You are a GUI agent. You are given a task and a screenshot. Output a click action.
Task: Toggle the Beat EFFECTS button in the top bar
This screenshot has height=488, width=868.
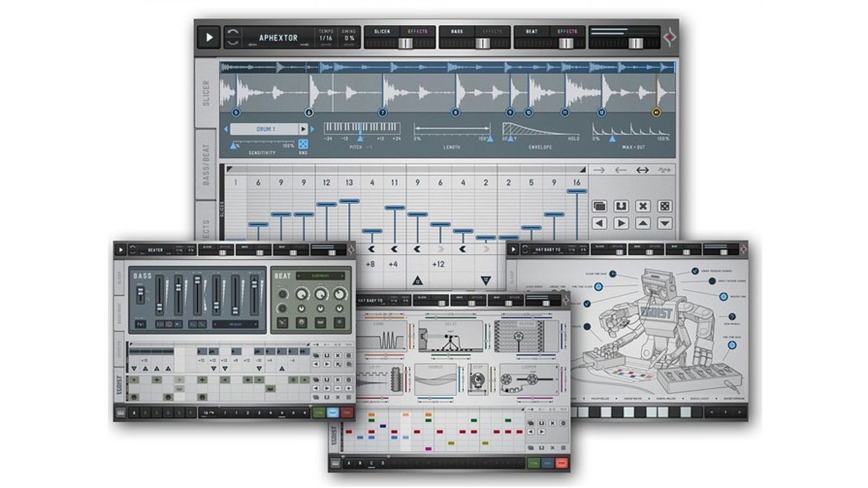click(x=567, y=31)
